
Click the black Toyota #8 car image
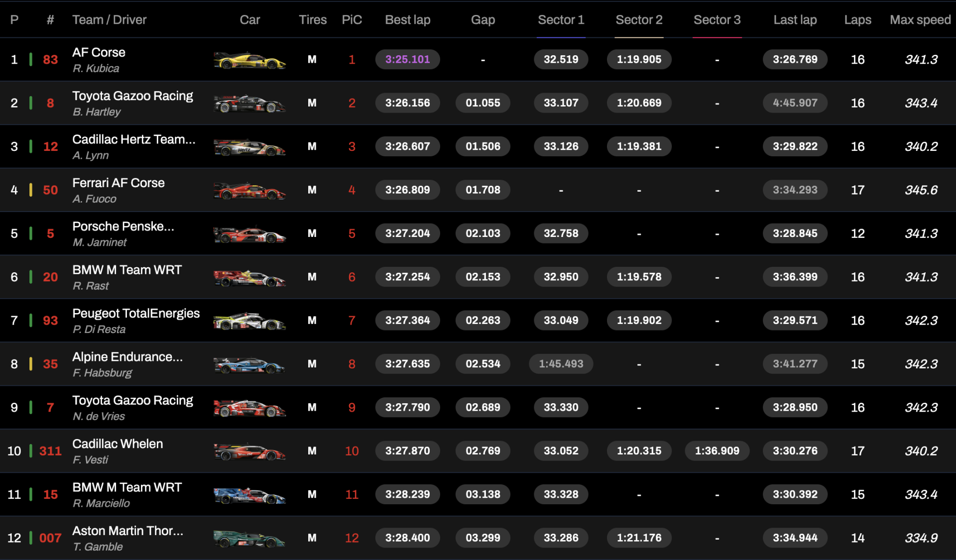point(249,104)
